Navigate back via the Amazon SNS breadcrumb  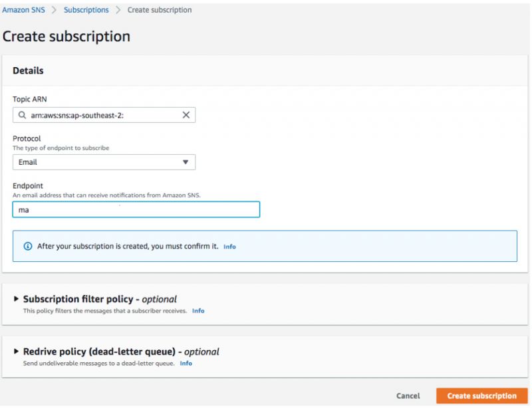(24, 9)
